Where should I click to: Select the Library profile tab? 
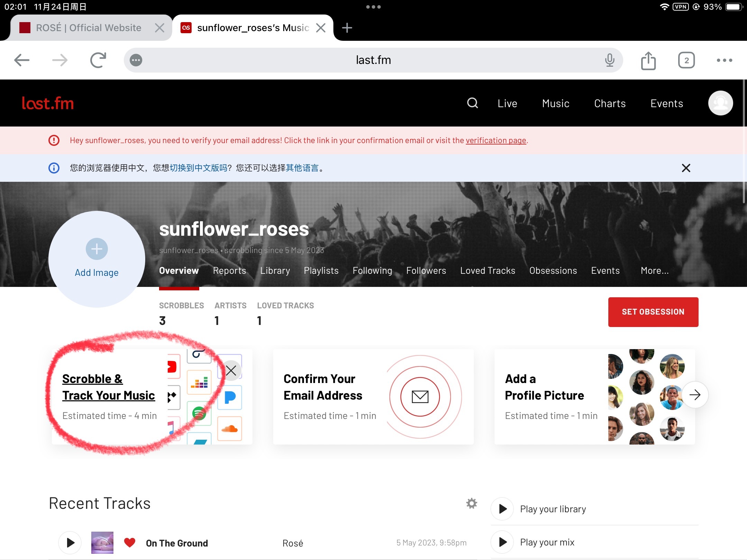point(275,271)
